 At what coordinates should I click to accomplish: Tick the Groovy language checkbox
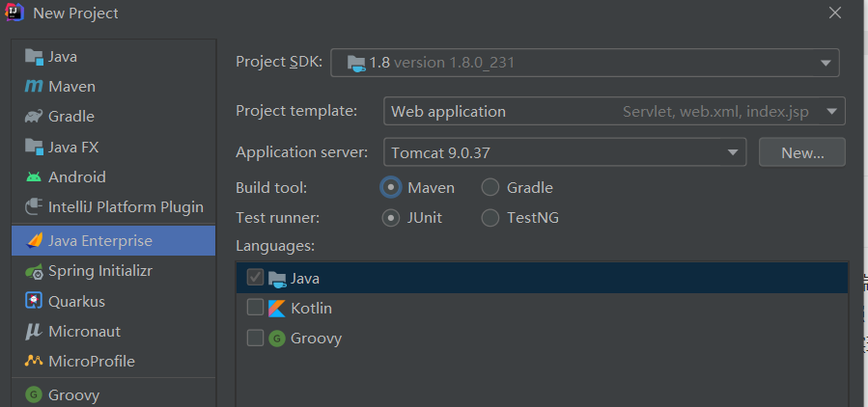pos(255,338)
